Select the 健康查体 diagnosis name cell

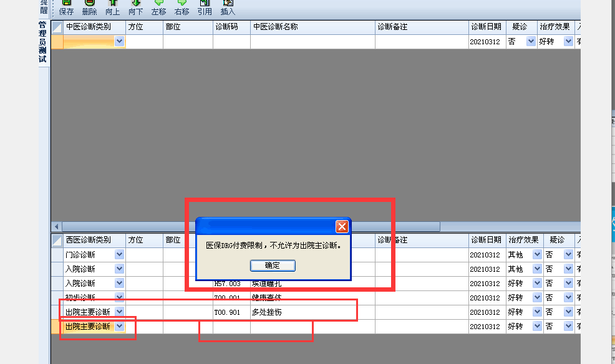tap(312, 298)
